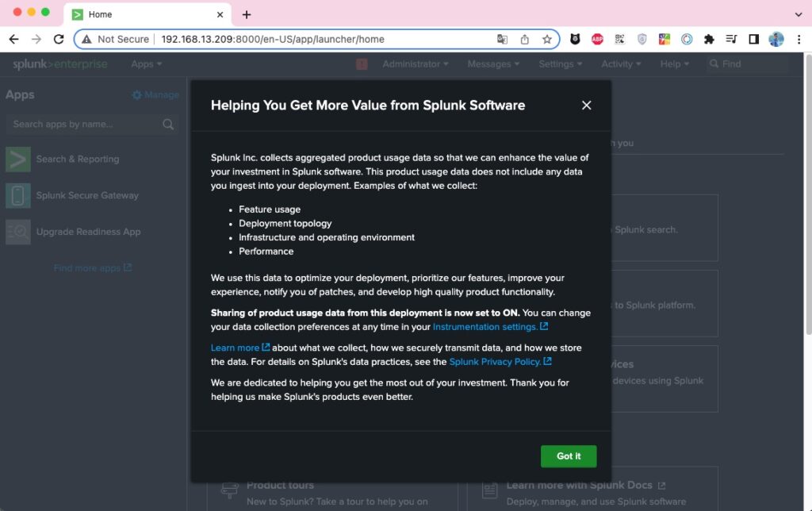Open Google Translate page icon
This screenshot has width=812, height=511.
coord(502,40)
